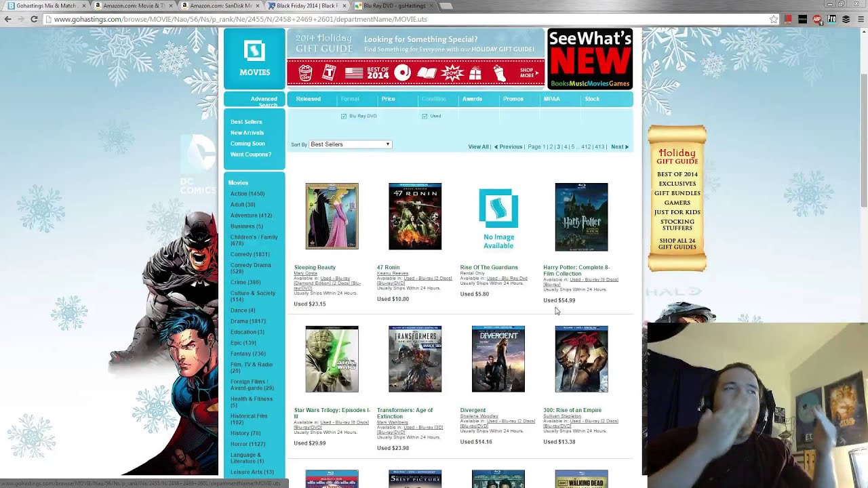
Task: Click Shop All 24 Gift Guides on scroll
Action: click(x=677, y=243)
